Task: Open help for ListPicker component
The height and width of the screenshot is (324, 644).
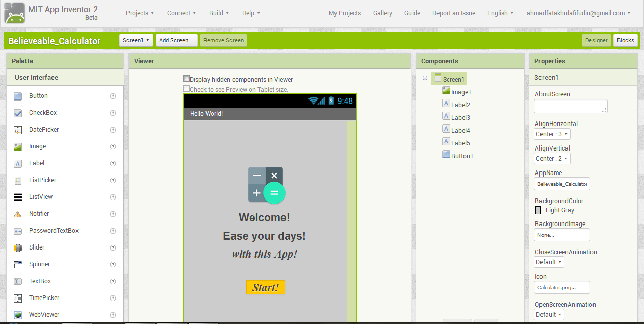Action: coord(113,180)
